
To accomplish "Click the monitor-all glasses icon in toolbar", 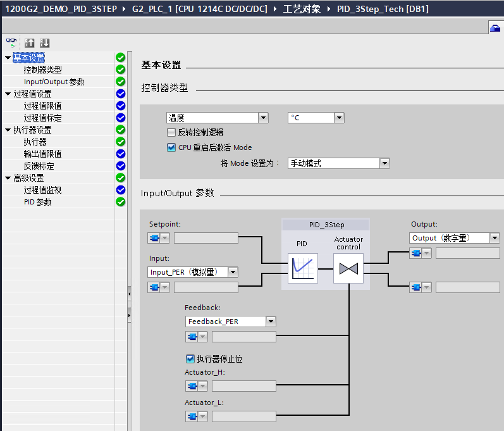I will (12, 43).
